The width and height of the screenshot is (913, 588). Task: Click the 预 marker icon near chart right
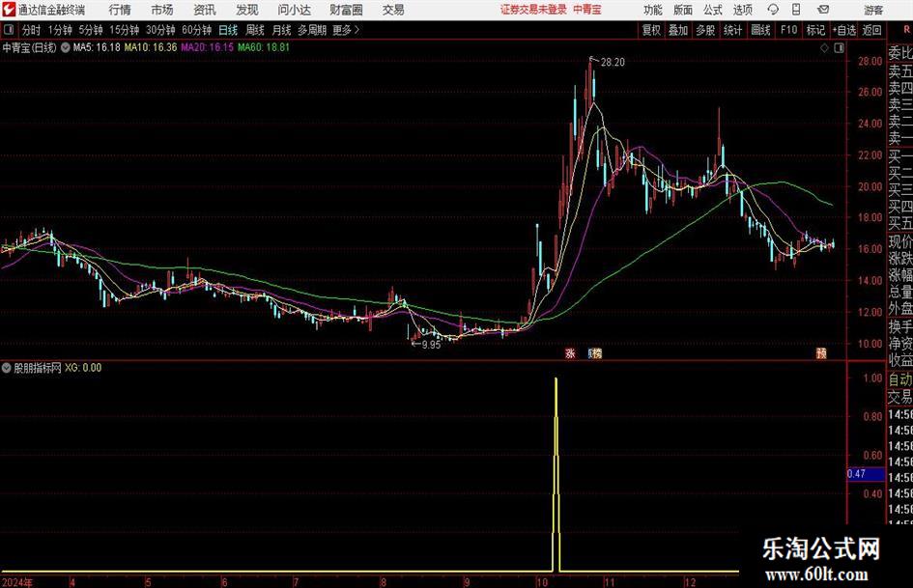tap(821, 353)
